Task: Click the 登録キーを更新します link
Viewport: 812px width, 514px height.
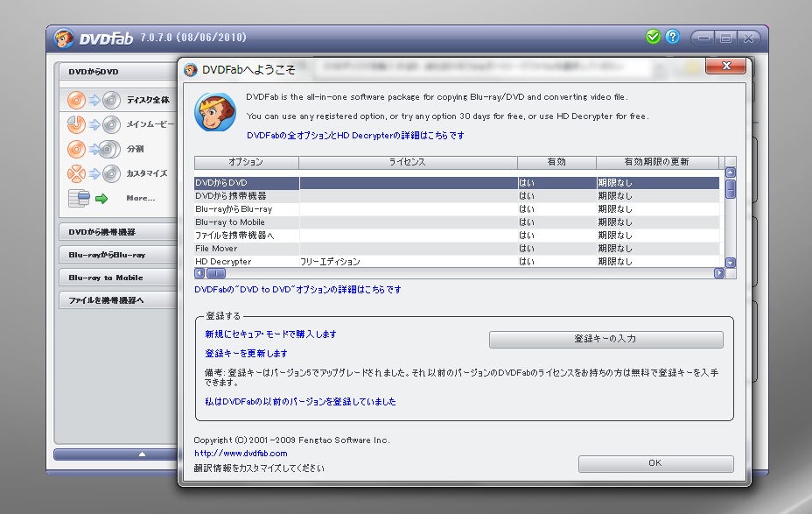Action: click(247, 354)
